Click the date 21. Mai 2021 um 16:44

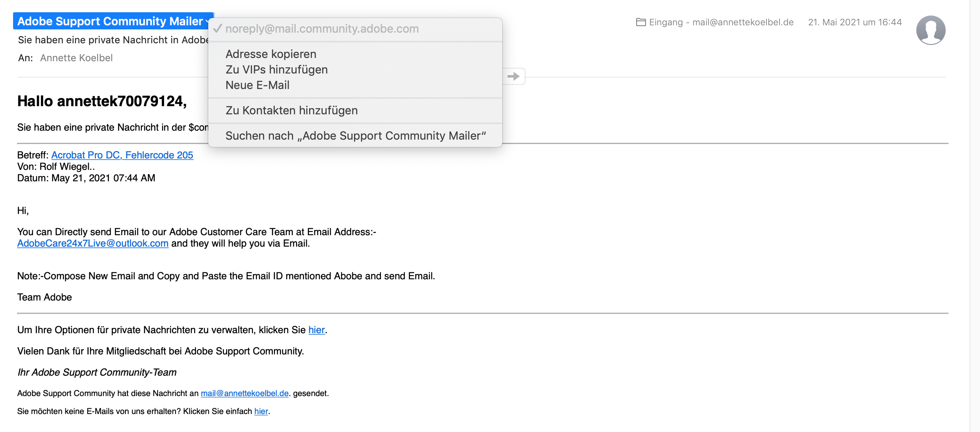(855, 22)
